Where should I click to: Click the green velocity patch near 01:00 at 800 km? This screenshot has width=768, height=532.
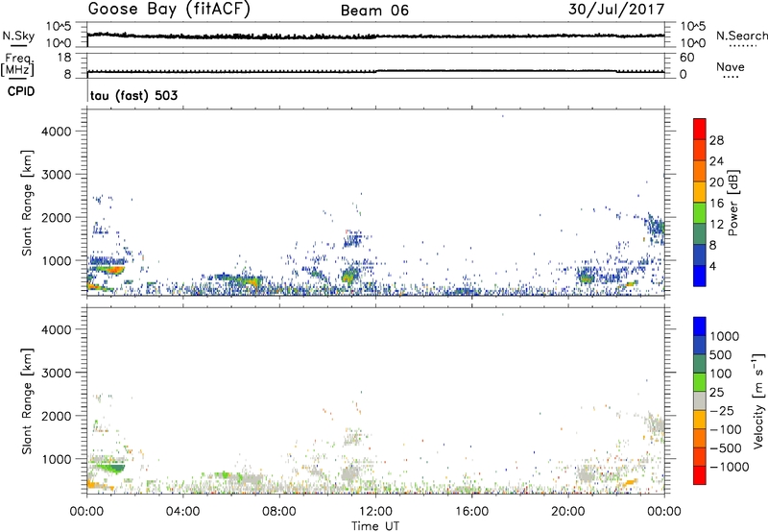coord(110,468)
